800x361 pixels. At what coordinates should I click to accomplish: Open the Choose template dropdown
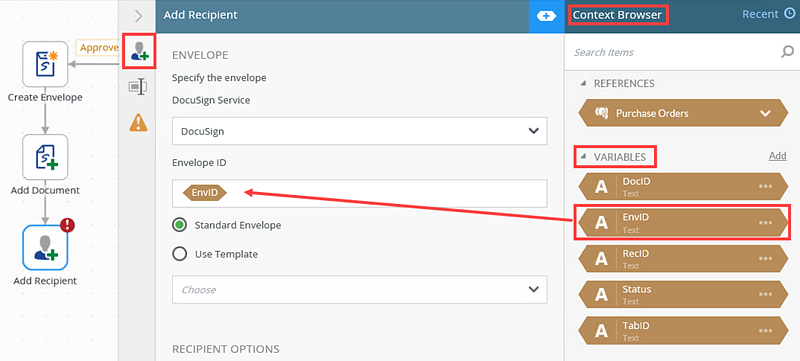tap(360, 290)
